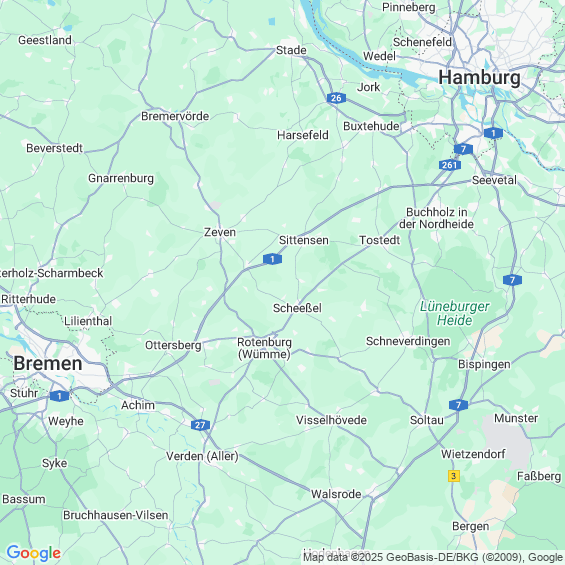Click the A1 shield near Sittensen
This screenshot has width=565, height=565.
pos(272,259)
